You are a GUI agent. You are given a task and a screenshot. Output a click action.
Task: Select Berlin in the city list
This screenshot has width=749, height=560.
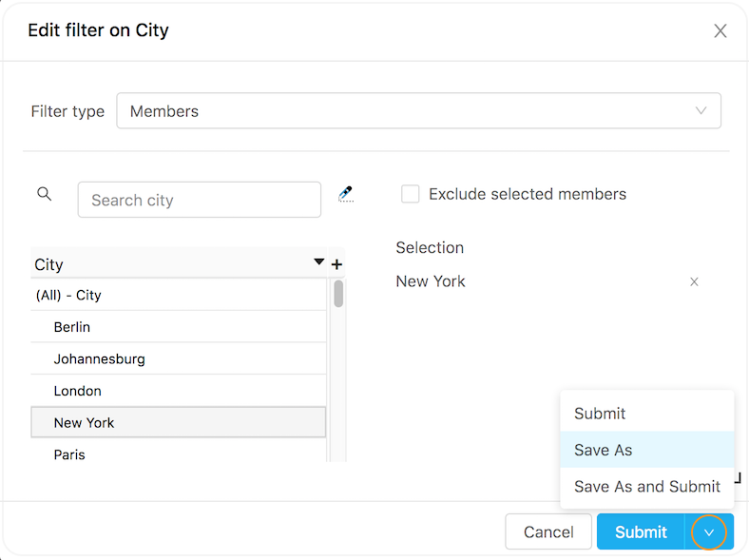(x=72, y=327)
